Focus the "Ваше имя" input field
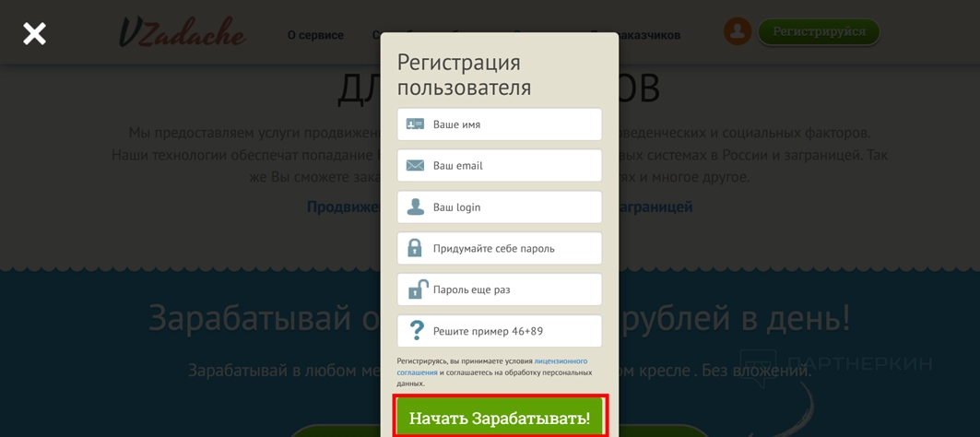The image size is (980, 437). [500, 124]
